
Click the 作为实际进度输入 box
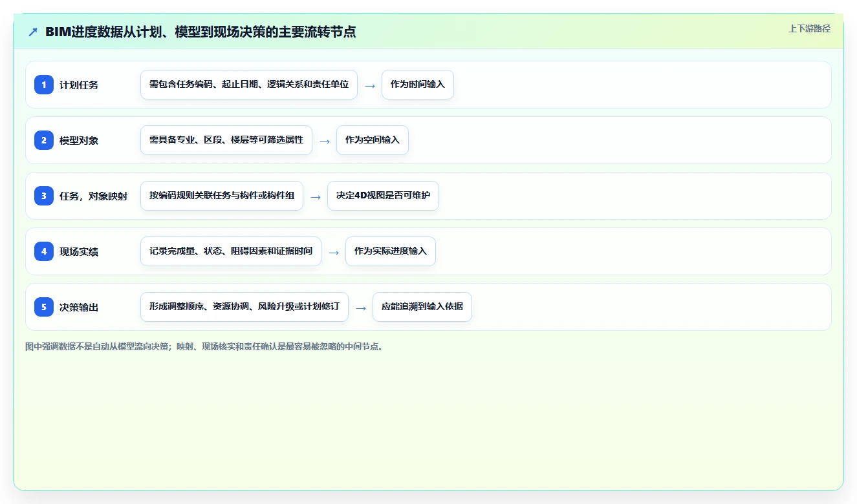pos(391,251)
